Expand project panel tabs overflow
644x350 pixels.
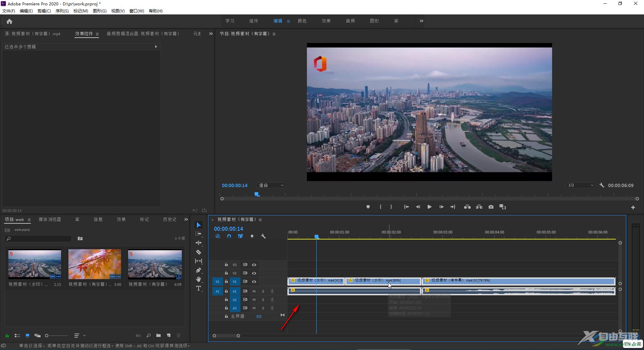(x=186, y=219)
